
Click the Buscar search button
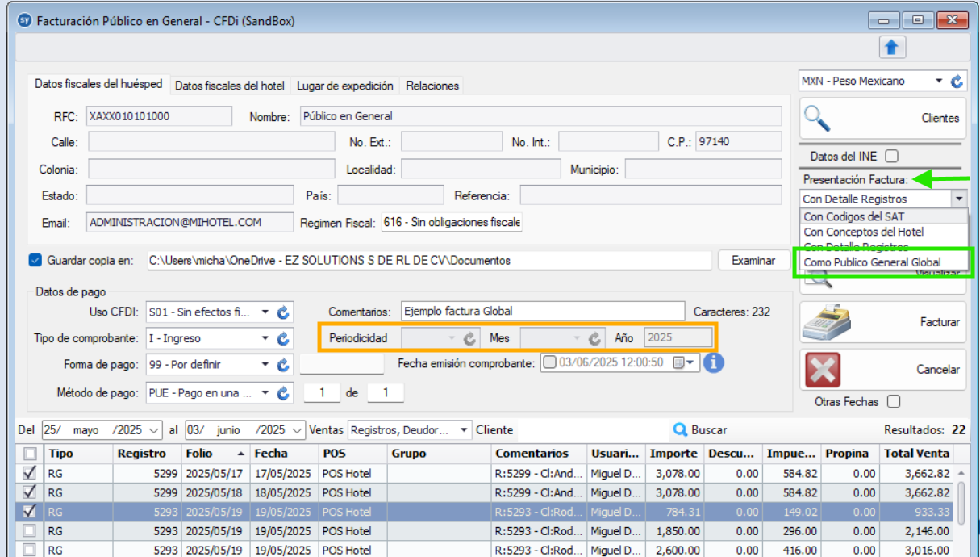coord(700,430)
